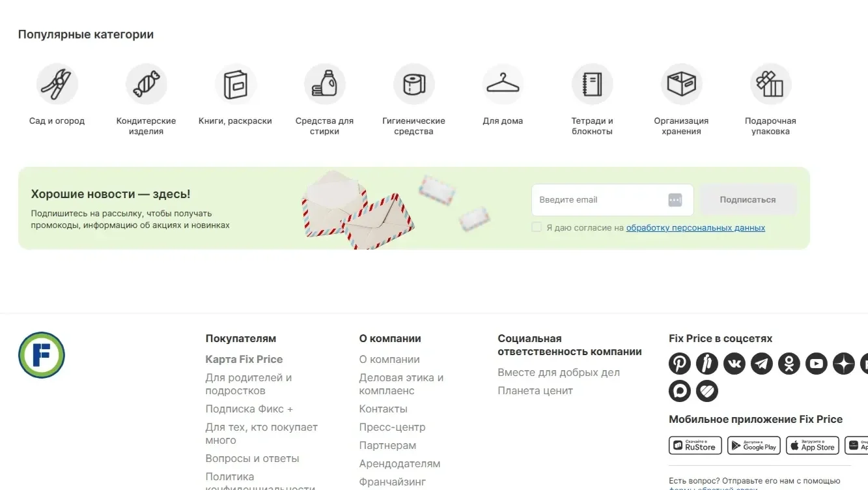Click the Fix Price logo in the footer
Image resolution: width=868 pixels, height=490 pixels.
click(x=42, y=355)
